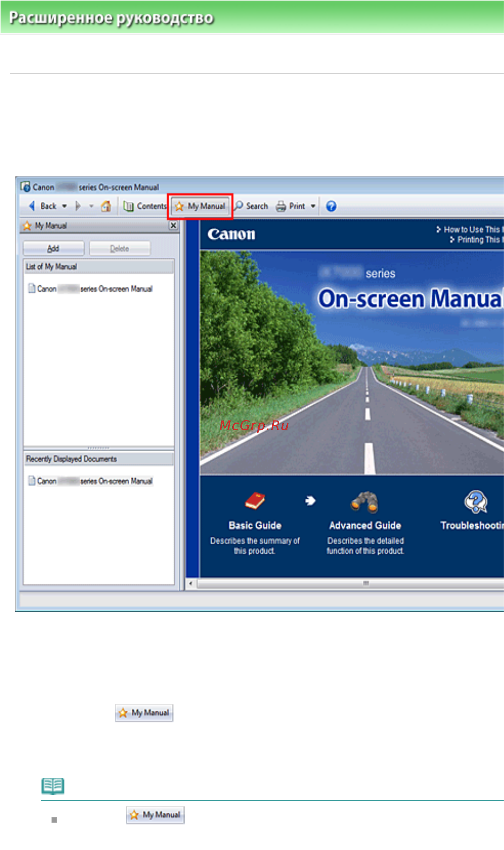504x850 pixels.
Task: Click the window title bar manual icon
Action: 25,187
